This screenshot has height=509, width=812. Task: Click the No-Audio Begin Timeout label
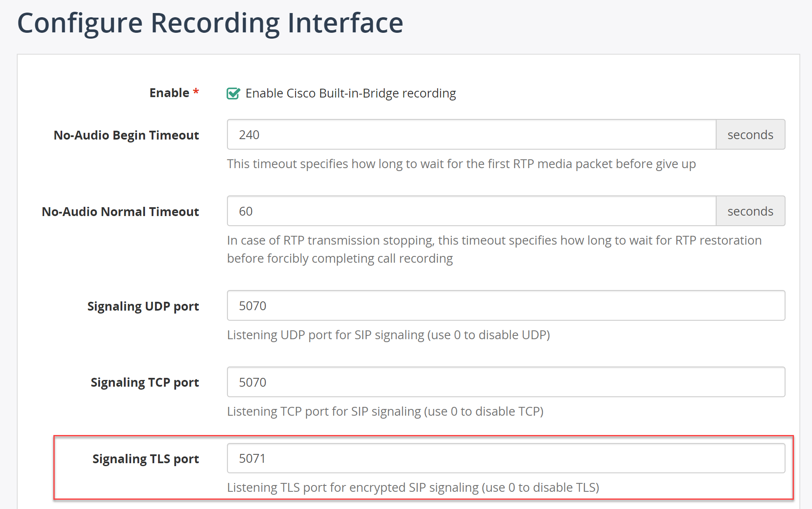[x=127, y=135]
